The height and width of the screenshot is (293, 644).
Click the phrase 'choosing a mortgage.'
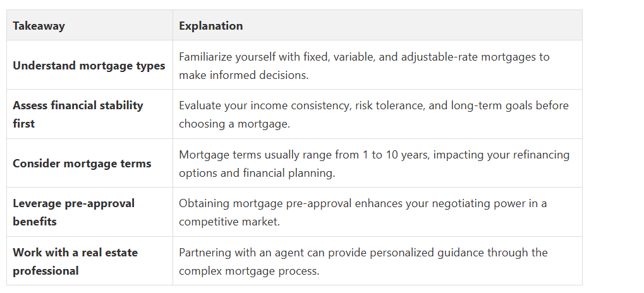pos(234,124)
